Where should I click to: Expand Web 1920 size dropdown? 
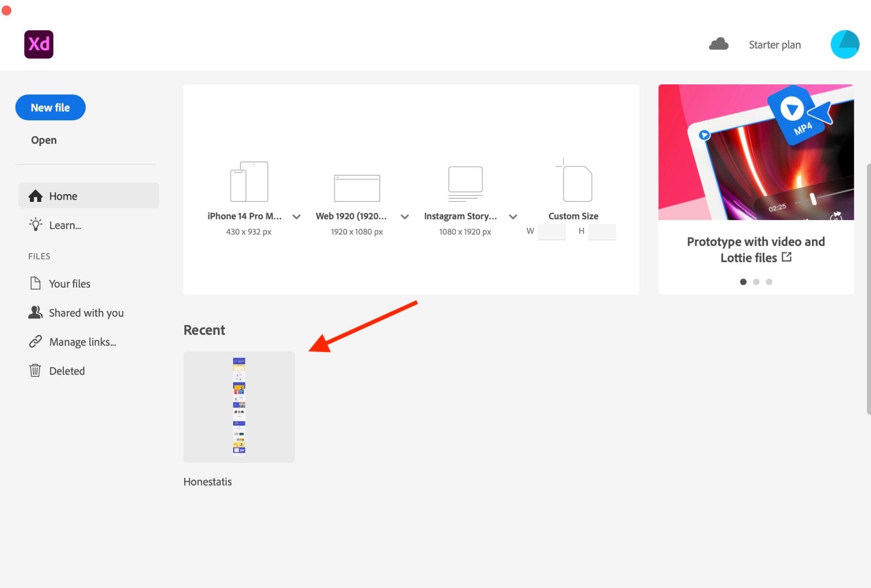click(x=405, y=217)
